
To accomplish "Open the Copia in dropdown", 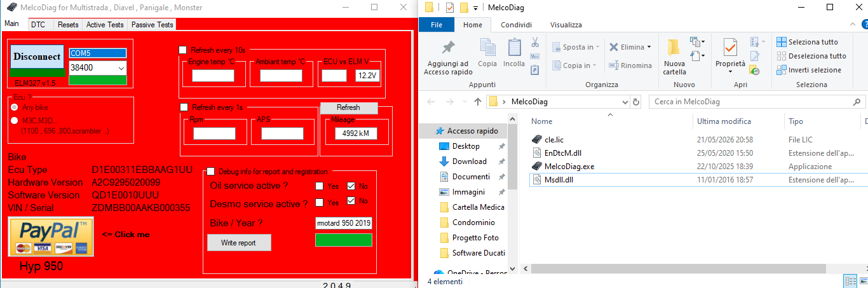I will pos(574,65).
